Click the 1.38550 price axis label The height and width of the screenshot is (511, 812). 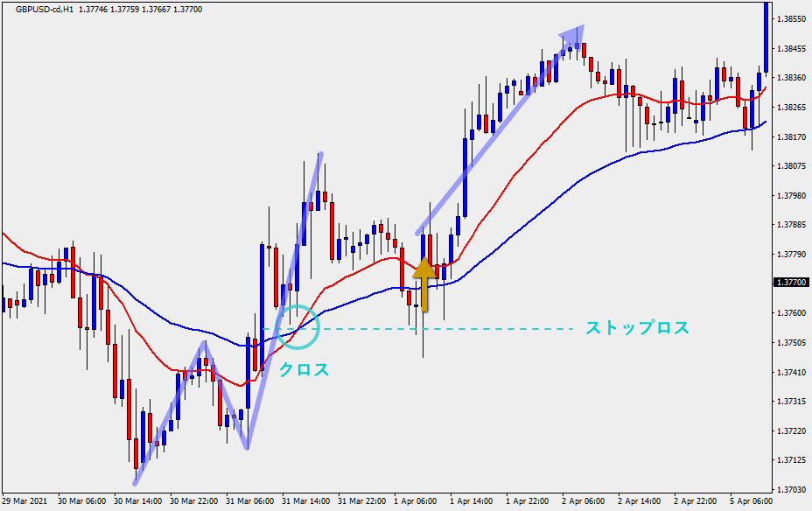tap(791, 18)
